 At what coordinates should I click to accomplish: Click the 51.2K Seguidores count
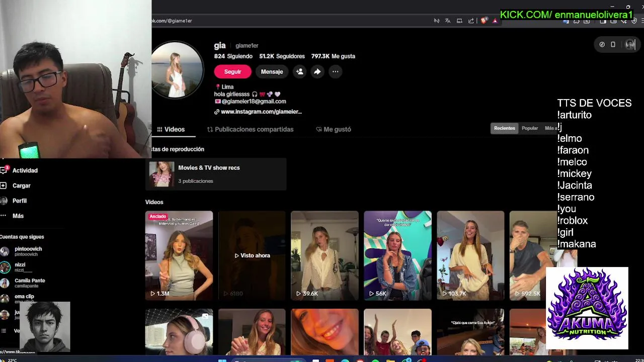[282, 56]
